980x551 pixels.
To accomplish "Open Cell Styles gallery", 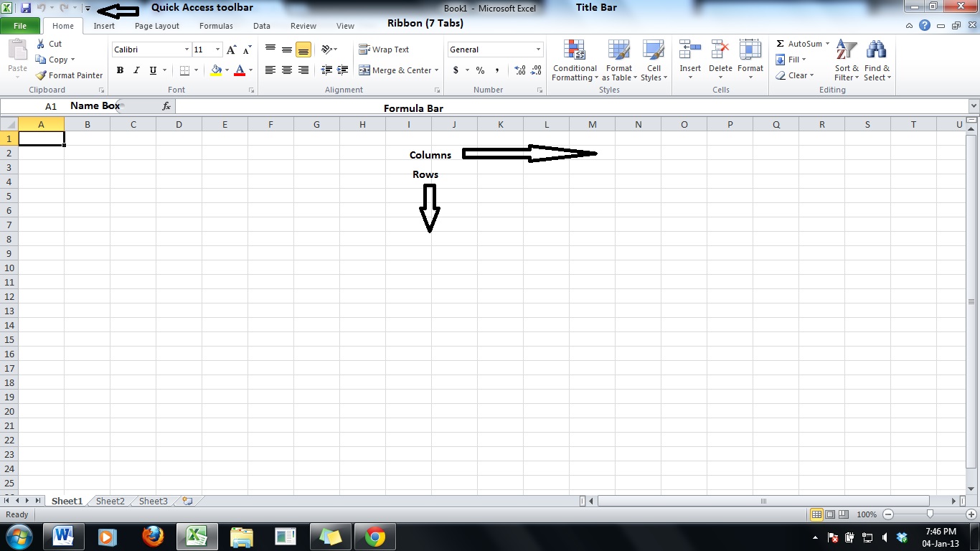I will coord(654,60).
